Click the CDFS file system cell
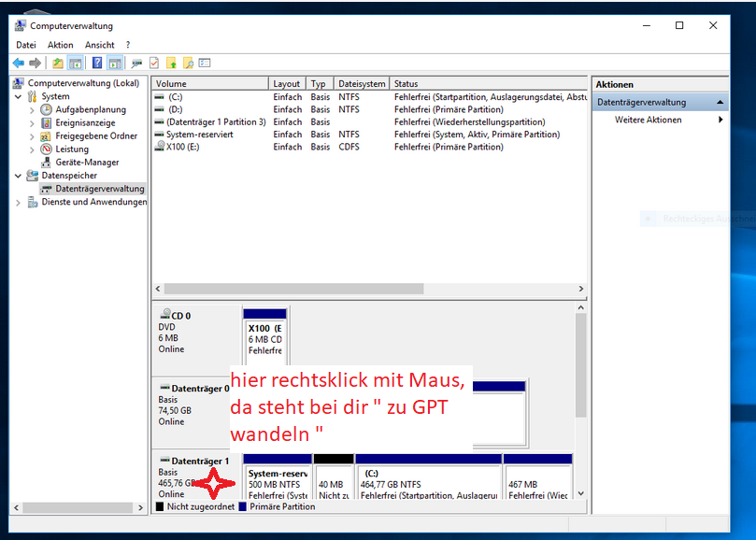Viewport: 756px width, 540px height. tap(349, 147)
